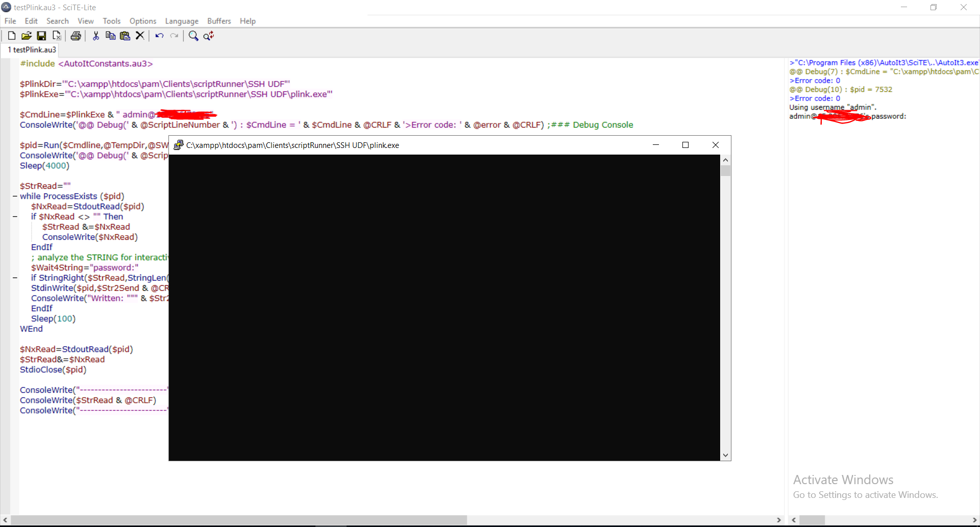Minimize the plink.exe console window

tap(656, 145)
